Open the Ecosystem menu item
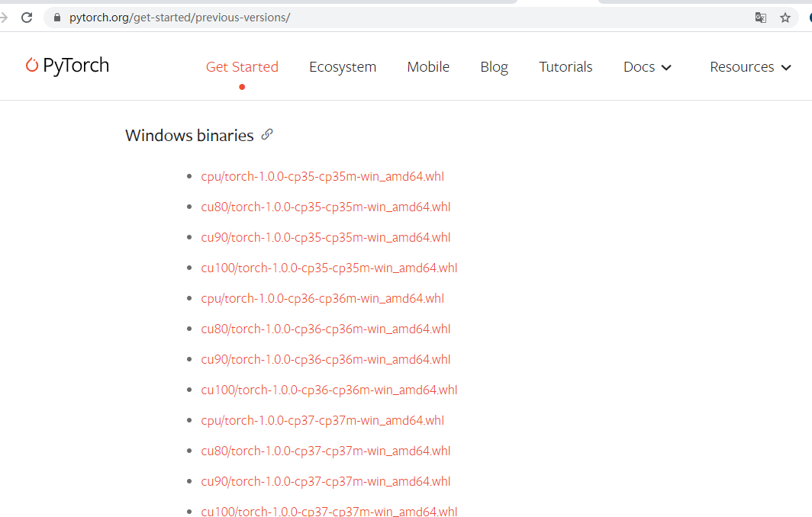 [x=342, y=67]
